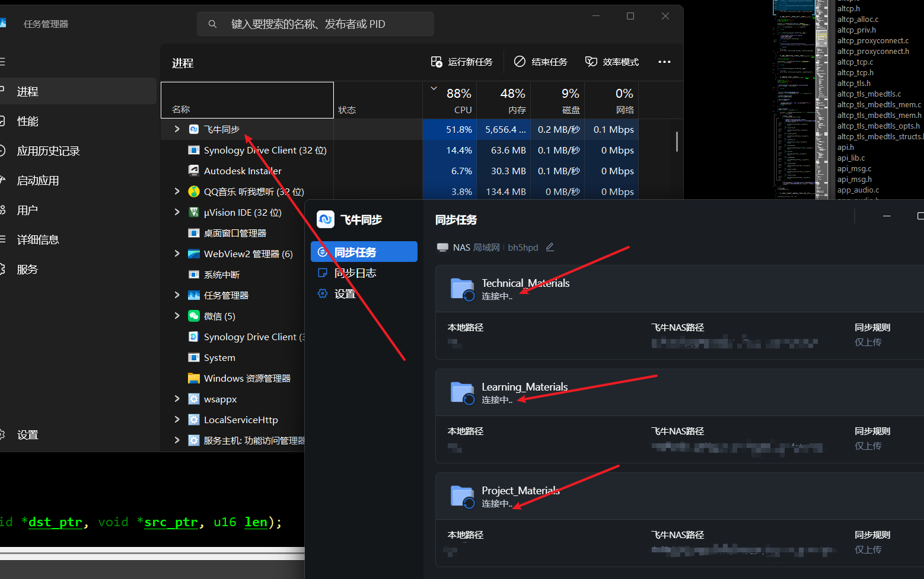924x579 pixels.
Task: Click the 134.4 MB memory cell
Action: pyautogui.click(x=504, y=191)
